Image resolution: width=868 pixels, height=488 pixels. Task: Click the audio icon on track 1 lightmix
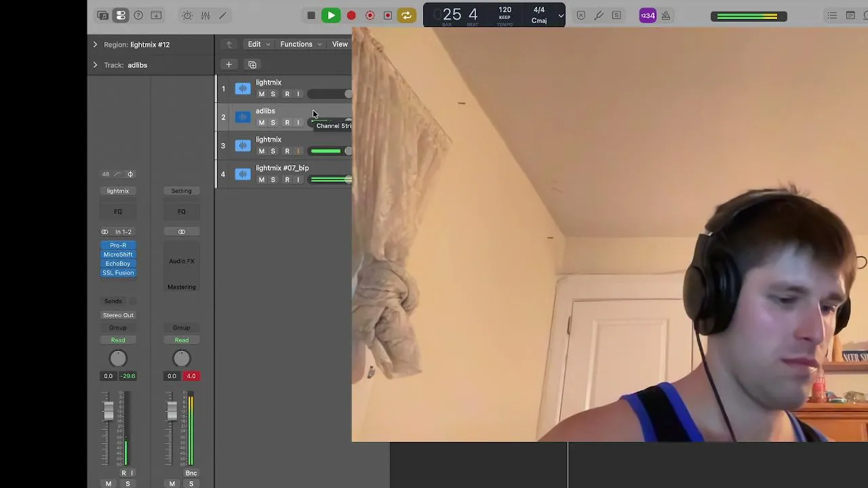point(243,89)
